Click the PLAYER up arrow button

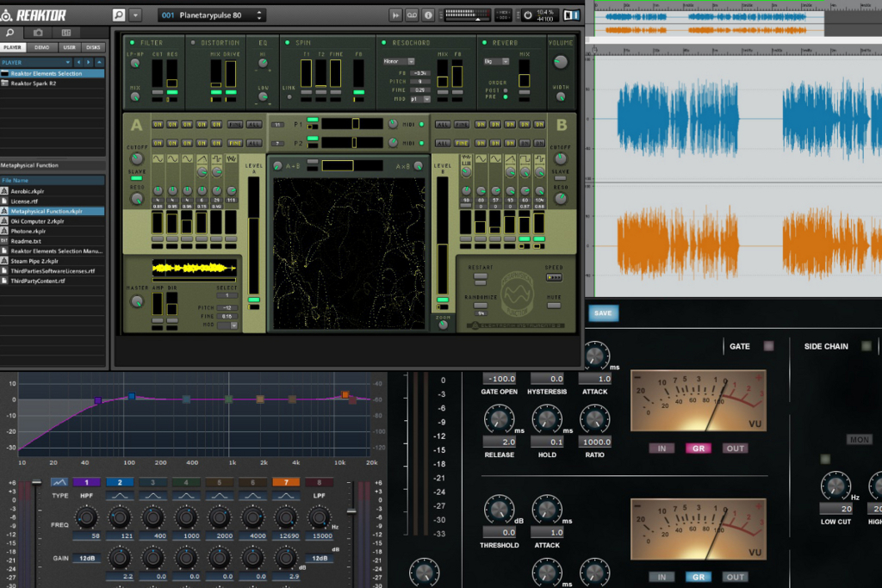99,62
